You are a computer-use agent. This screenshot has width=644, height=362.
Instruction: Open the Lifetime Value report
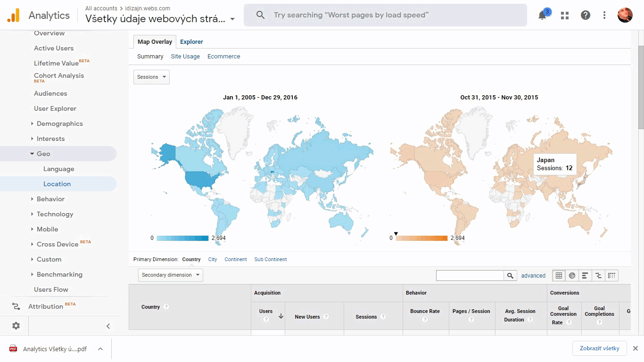tap(56, 63)
